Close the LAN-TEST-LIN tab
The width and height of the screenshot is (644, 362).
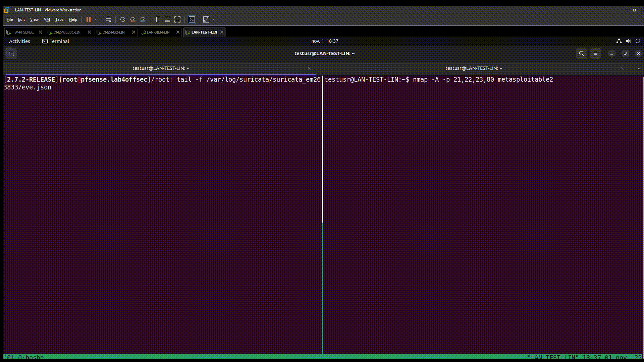click(222, 32)
